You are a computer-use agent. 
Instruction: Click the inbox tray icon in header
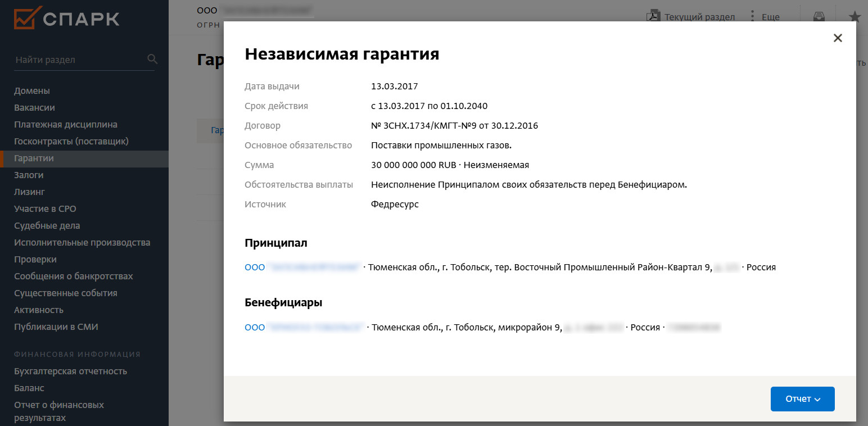(x=819, y=17)
